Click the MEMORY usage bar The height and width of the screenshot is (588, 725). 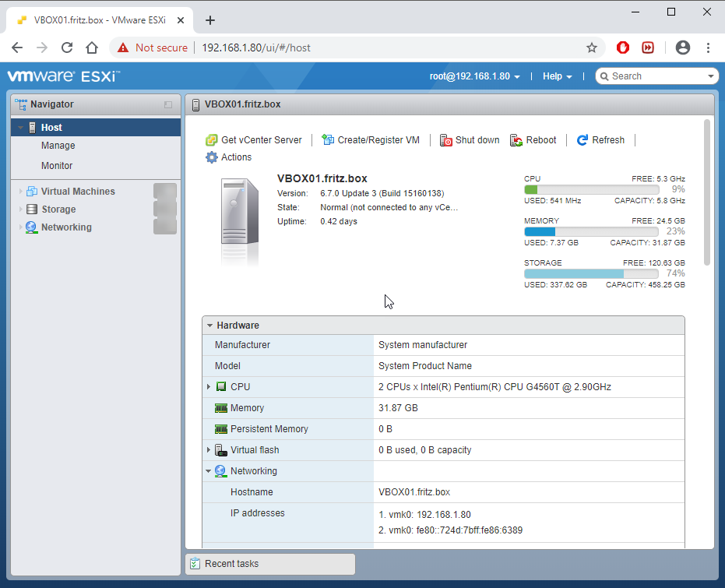pyautogui.click(x=591, y=231)
